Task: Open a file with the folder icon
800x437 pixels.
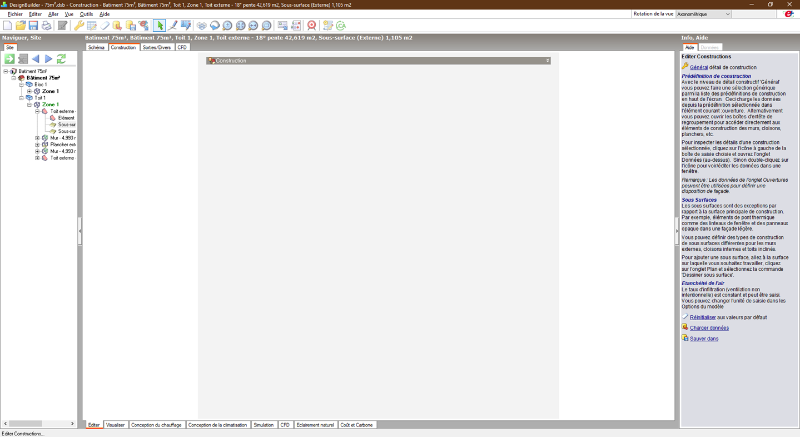Action: pos(20,25)
